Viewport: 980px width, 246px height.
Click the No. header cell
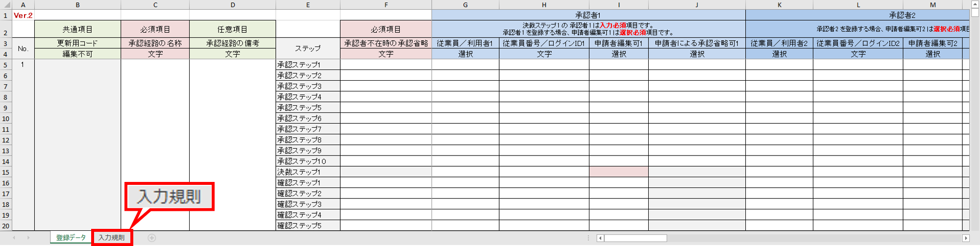click(x=23, y=48)
